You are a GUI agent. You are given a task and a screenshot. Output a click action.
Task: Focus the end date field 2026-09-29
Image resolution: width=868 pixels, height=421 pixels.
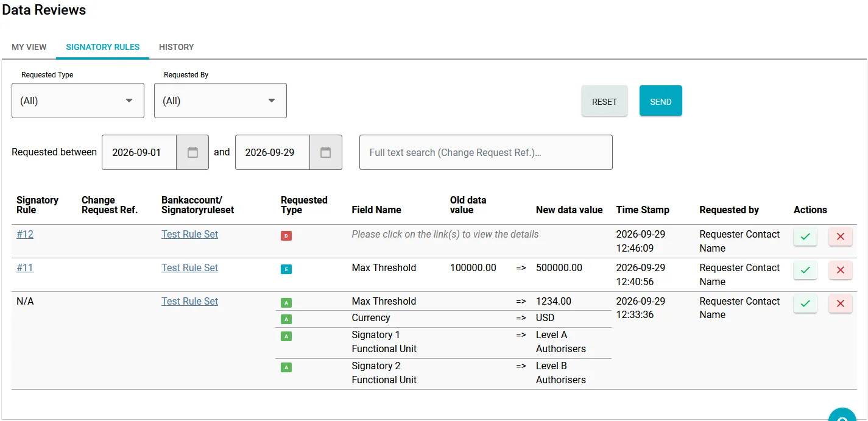[x=272, y=152]
